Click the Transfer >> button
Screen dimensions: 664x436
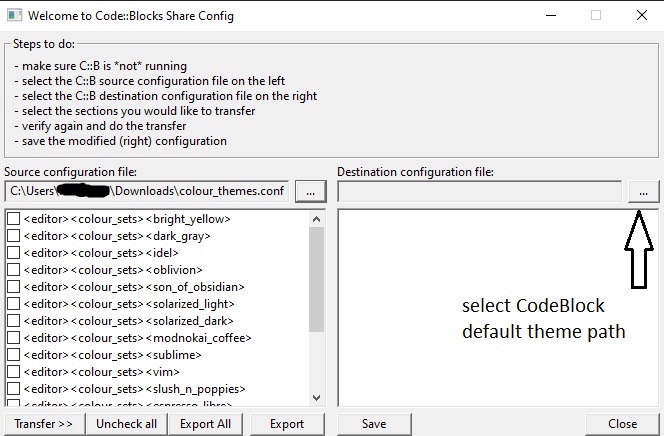(43, 424)
